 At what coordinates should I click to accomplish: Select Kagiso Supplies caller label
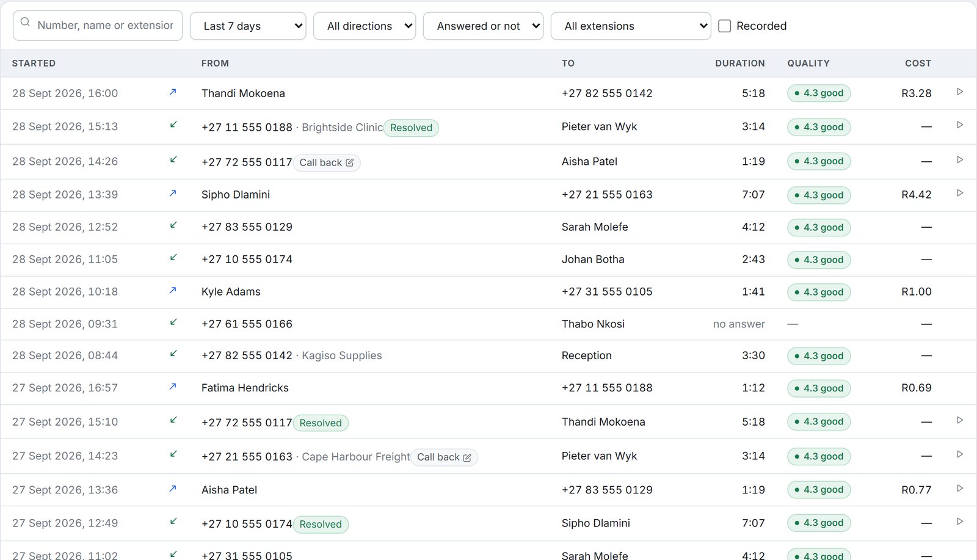(x=342, y=355)
